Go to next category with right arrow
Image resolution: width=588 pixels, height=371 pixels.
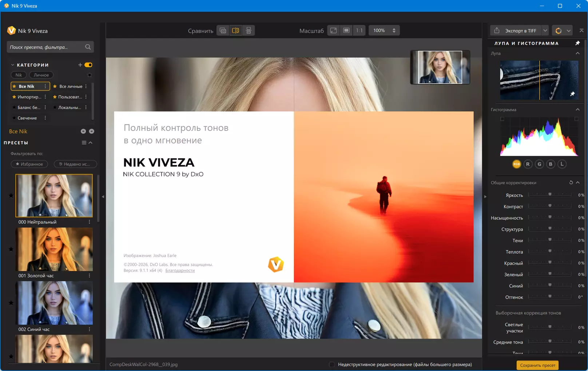point(92,131)
